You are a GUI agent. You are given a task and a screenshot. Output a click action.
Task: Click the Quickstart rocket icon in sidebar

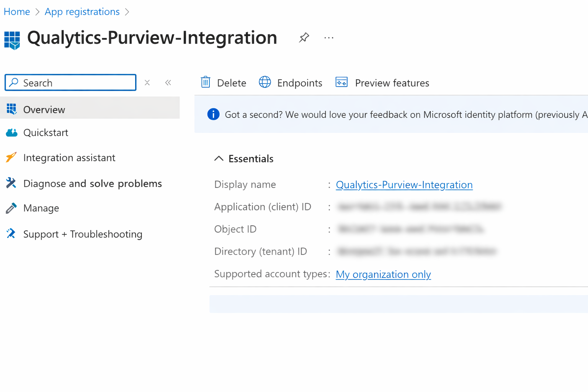click(x=11, y=132)
